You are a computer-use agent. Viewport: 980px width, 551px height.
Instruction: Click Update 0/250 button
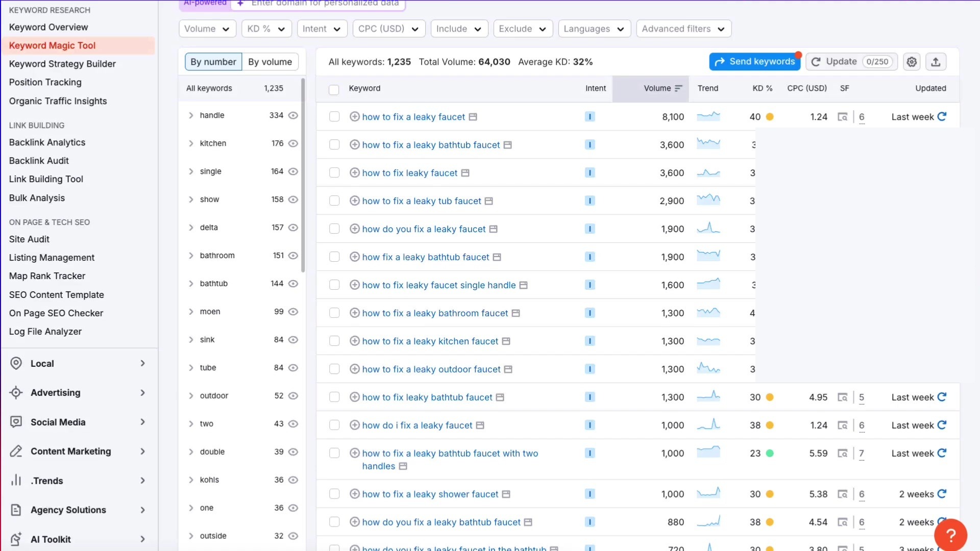pyautogui.click(x=851, y=62)
